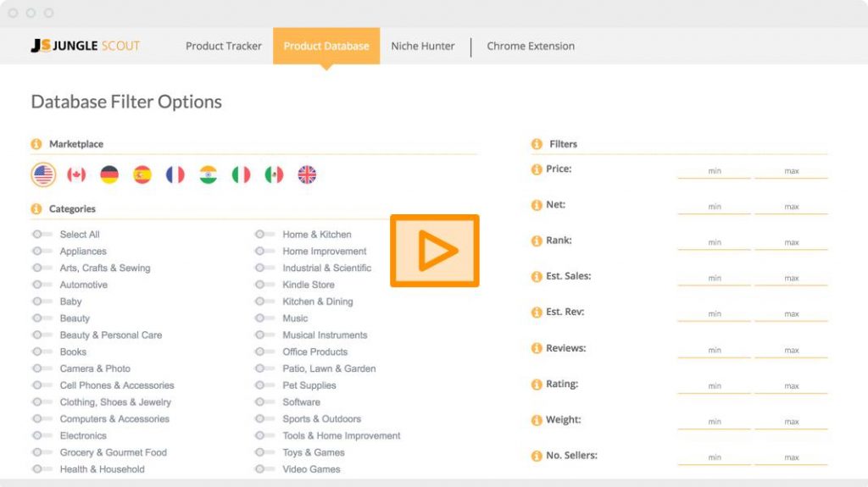Select the Germany marketplace flag
The image size is (868, 487).
[109, 174]
